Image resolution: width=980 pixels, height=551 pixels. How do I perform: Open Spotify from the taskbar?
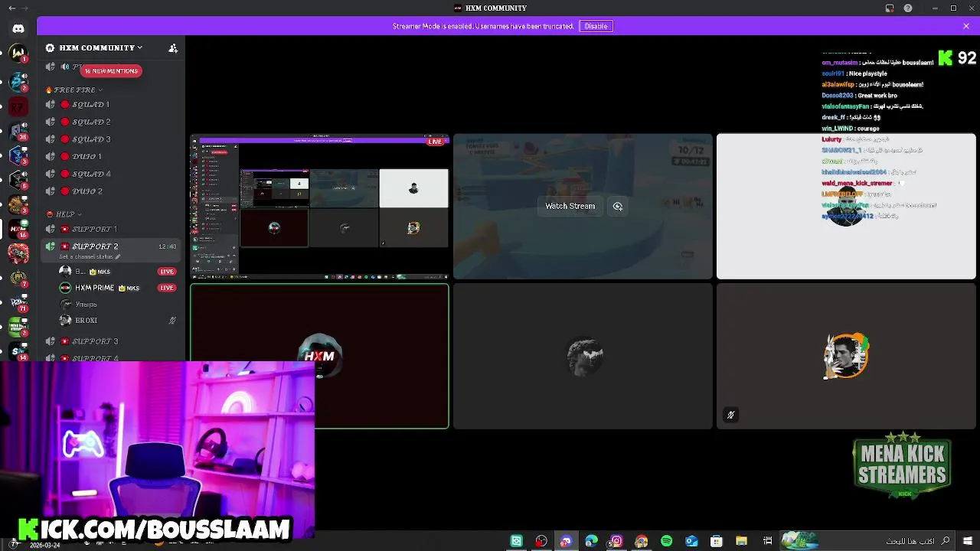666,541
